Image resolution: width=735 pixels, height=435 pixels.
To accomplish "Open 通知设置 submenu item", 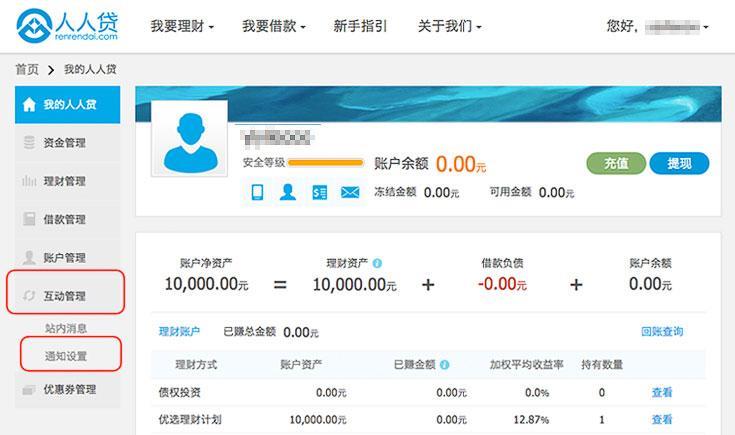I will (x=66, y=356).
